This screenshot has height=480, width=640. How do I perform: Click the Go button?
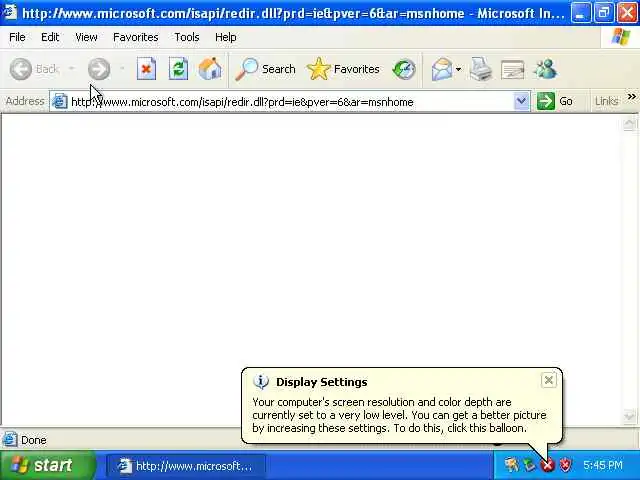point(555,101)
